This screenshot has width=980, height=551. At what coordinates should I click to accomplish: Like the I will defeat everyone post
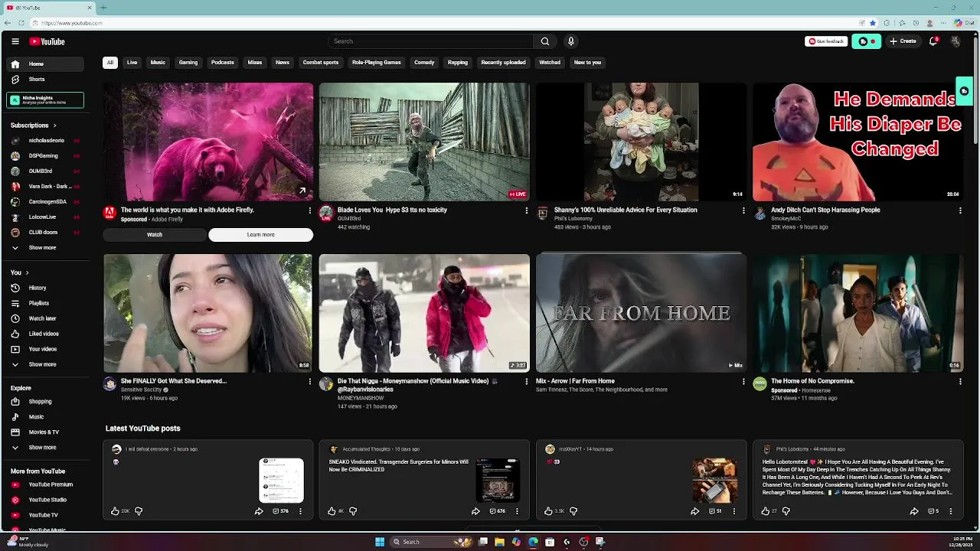(115, 510)
